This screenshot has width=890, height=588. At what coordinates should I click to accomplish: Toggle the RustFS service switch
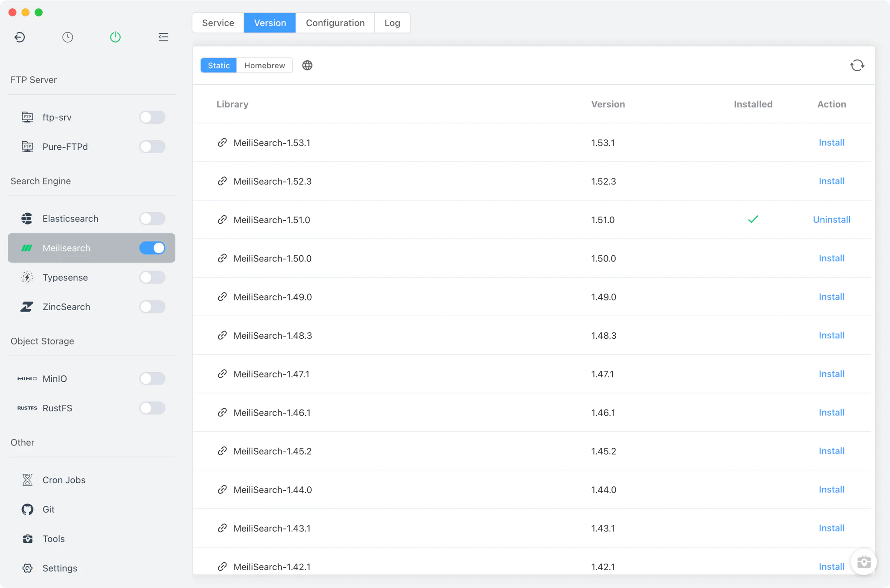point(152,408)
